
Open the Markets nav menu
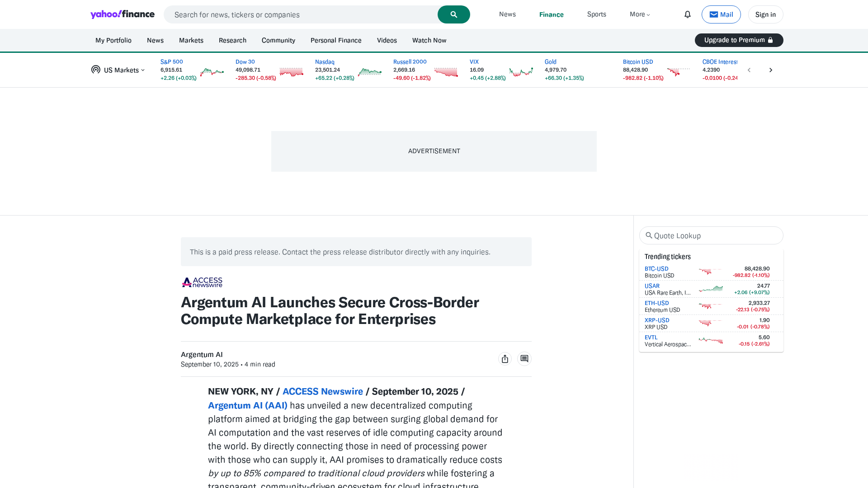tap(191, 40)
